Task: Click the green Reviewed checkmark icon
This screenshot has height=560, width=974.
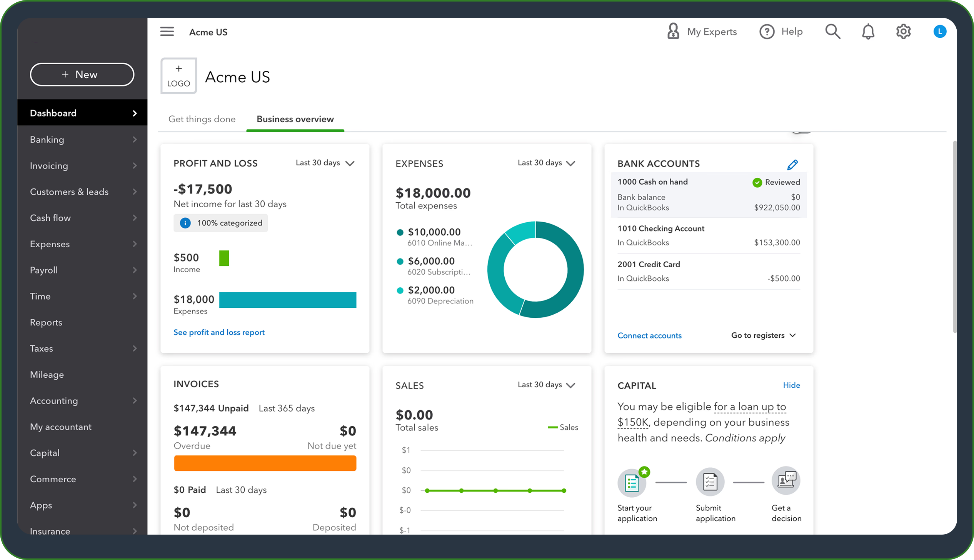Action: 757,182
